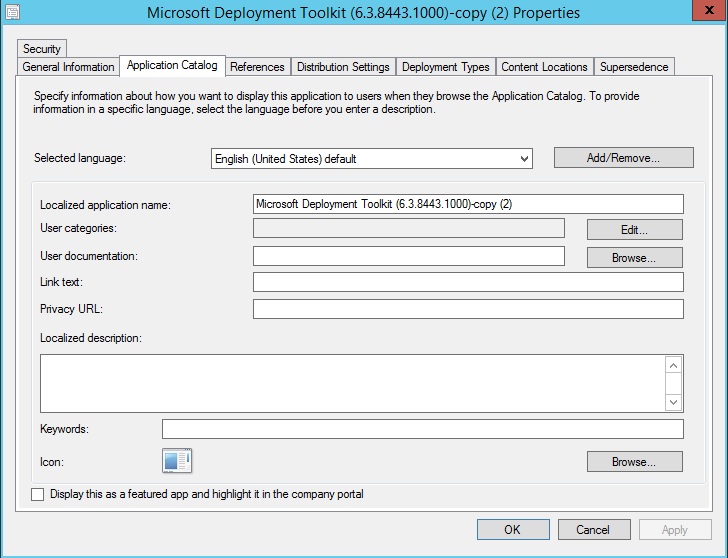
Task: Click the application icon preview image
Action: coord(176,461)
